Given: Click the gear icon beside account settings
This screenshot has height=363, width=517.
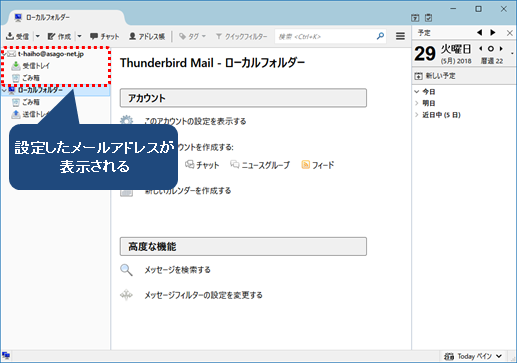Looking at the screenshot, I should pyautogui.click(x=126, y=121).
